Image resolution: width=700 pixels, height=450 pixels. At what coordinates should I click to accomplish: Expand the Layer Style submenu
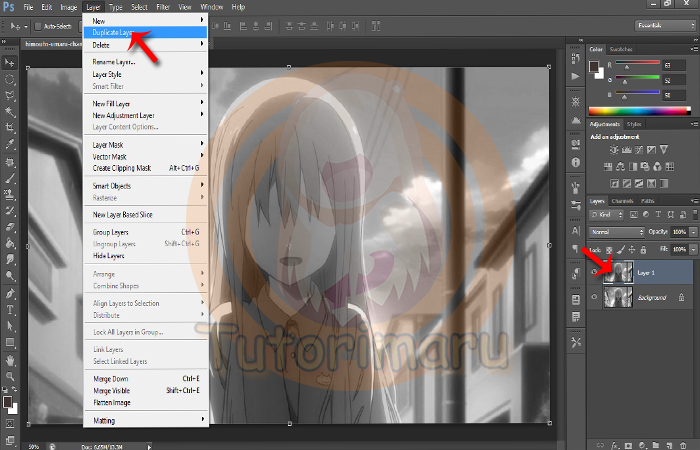146,74
